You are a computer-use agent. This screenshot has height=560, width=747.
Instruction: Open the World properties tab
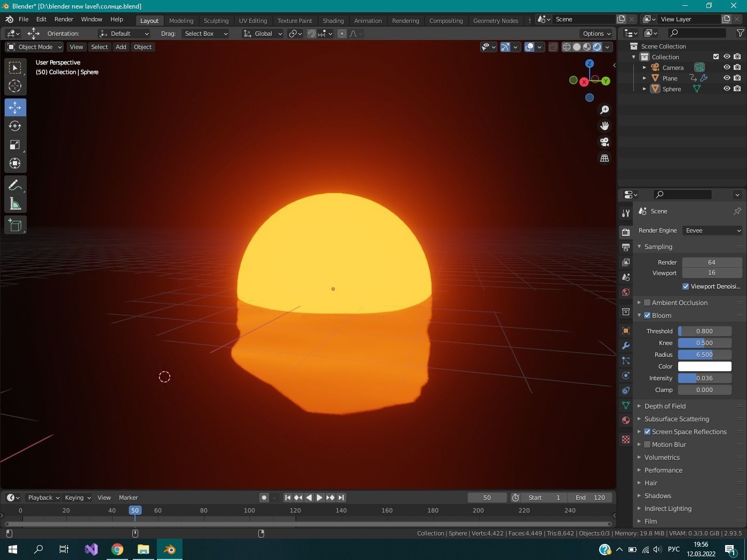(625, 292)
